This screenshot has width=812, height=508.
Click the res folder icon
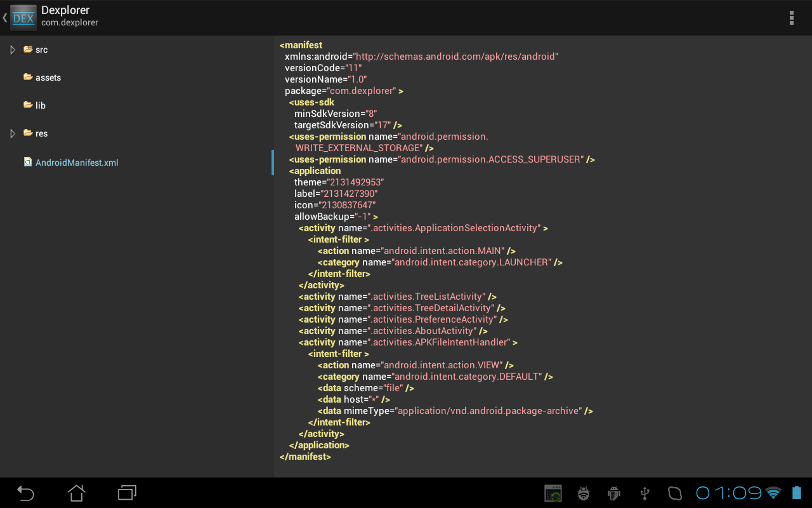pyautogui.click(x=28, y=133)
